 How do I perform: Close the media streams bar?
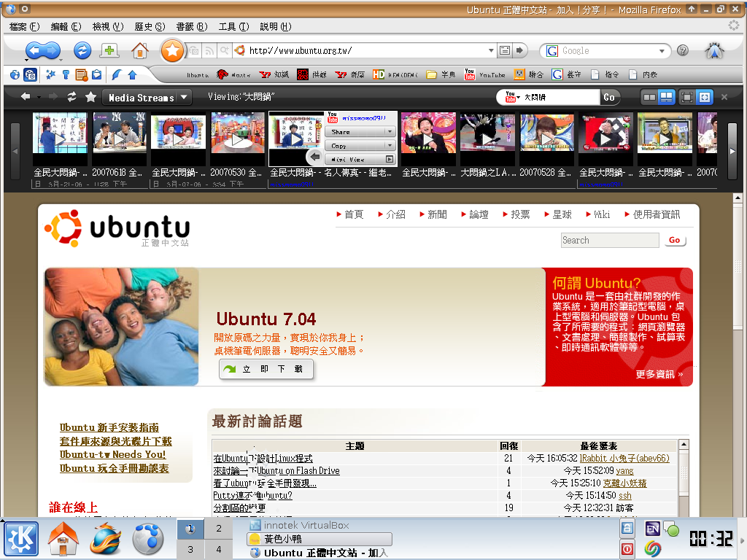point(724,97)
